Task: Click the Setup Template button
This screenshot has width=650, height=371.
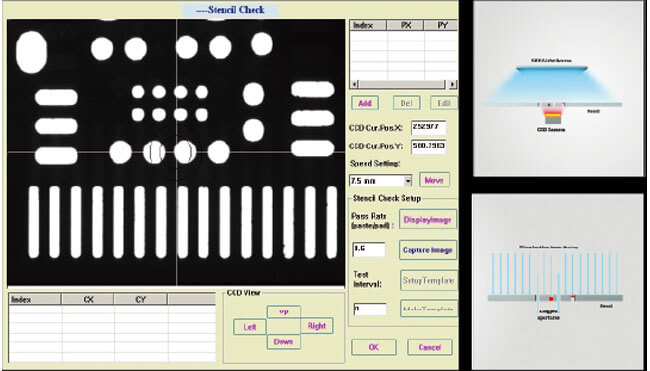Action: pyautogui.click(x=429, y=280)
